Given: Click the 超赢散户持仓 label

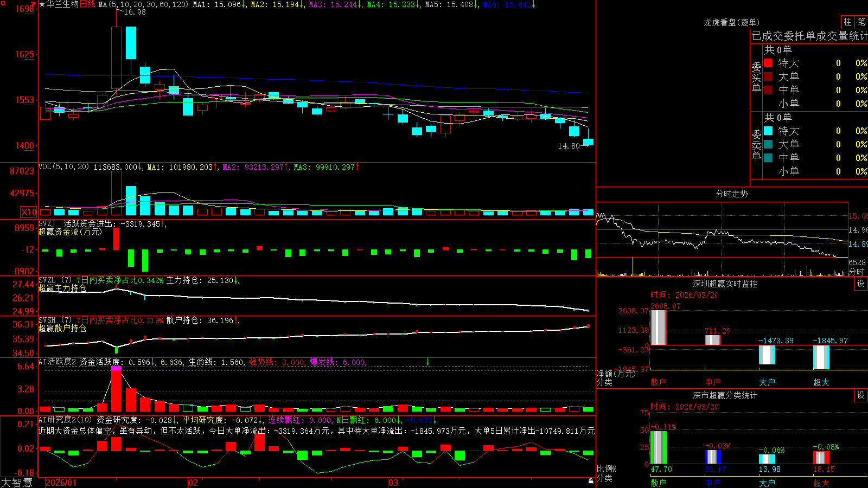Looking at the screenshot, I should (62, 328).
